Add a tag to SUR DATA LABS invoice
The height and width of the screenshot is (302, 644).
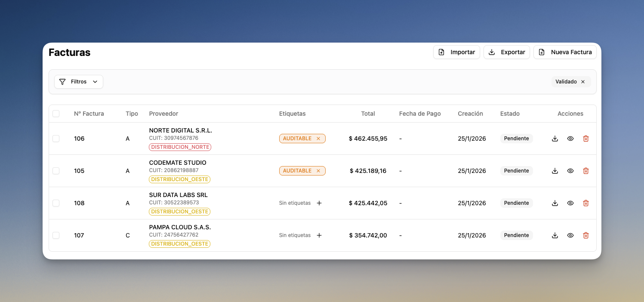pyautogui.click(x=319, y=203)
